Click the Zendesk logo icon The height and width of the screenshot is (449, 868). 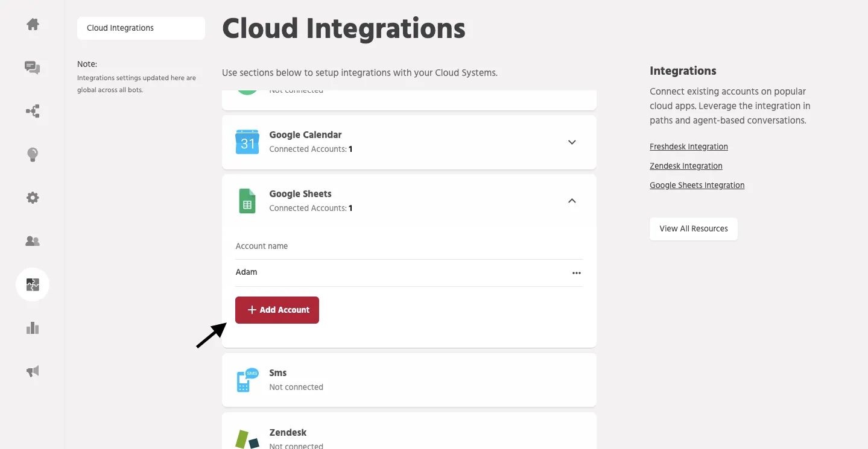click(247, 439)
